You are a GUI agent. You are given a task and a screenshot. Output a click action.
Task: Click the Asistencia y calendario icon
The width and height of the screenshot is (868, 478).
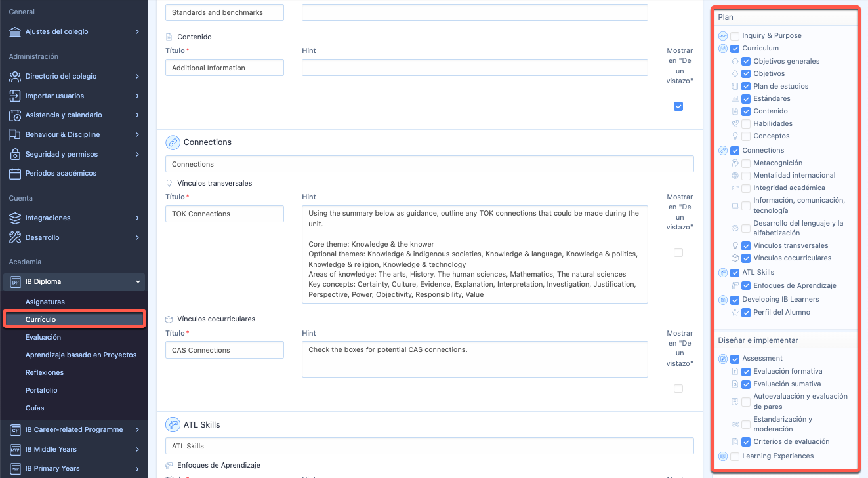[x=15, y=115]
